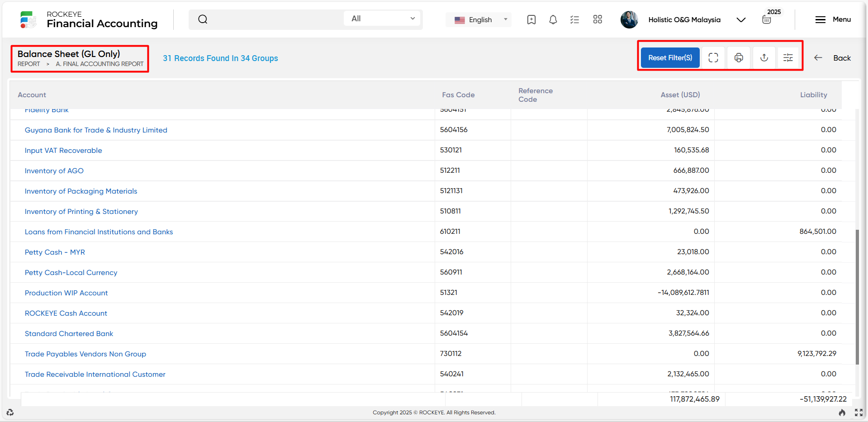Click the Reset Filter(S) button
The image size is (868, 422).
point(670,58)
